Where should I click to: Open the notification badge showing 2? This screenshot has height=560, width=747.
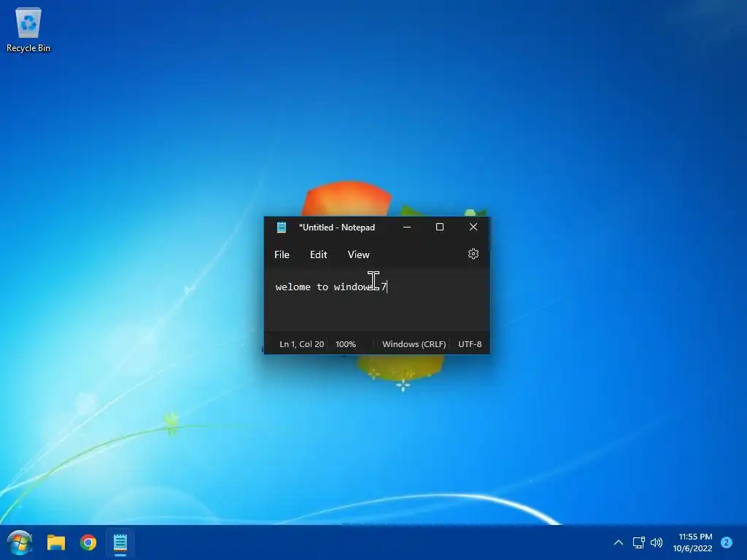click(727, 542)
